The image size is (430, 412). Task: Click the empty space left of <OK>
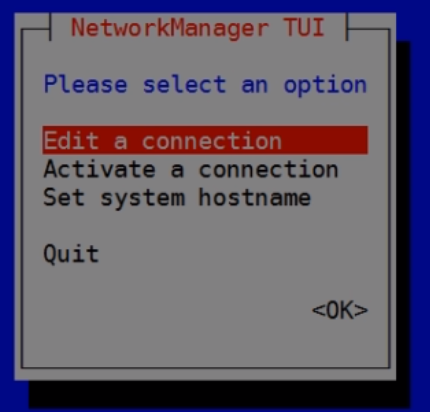click(x=177, y=310)
